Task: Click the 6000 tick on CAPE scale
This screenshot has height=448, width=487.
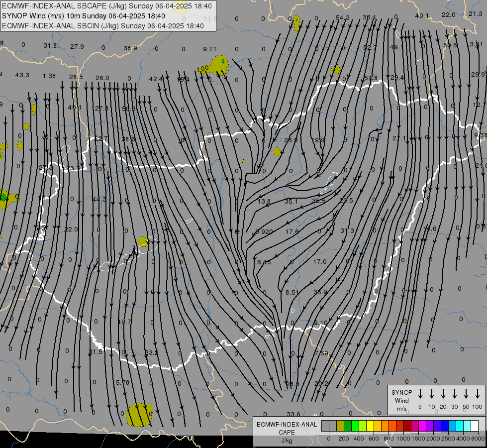Action: point(479,439)
